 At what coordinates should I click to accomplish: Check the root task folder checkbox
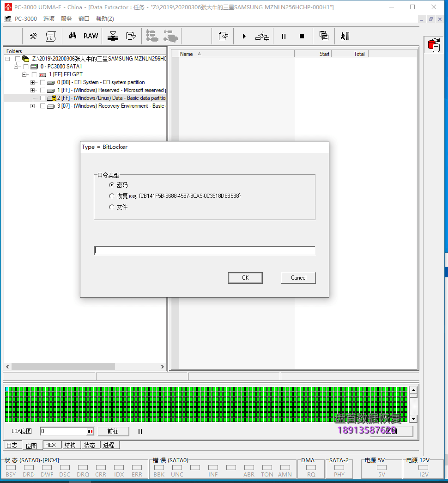(x=18, y=59)
